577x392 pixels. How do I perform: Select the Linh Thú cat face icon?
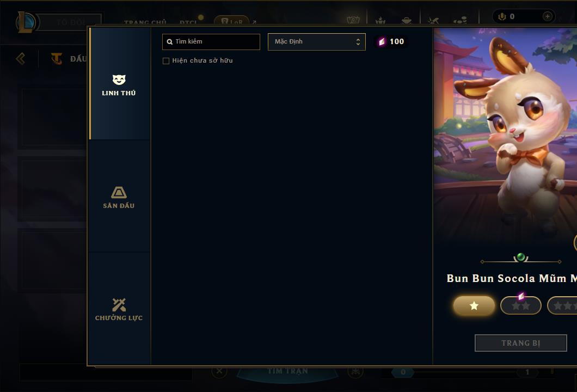[x=119, y=79]
